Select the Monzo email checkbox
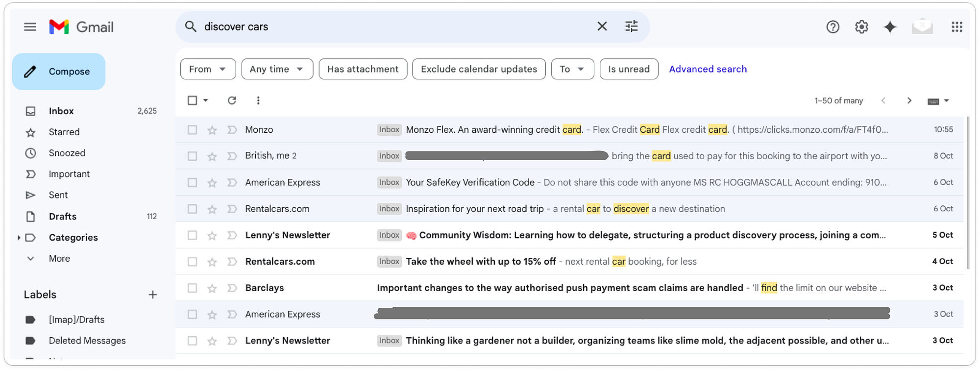Image resolution: width=980 pixels, height=371 pixels. (192, 130)
